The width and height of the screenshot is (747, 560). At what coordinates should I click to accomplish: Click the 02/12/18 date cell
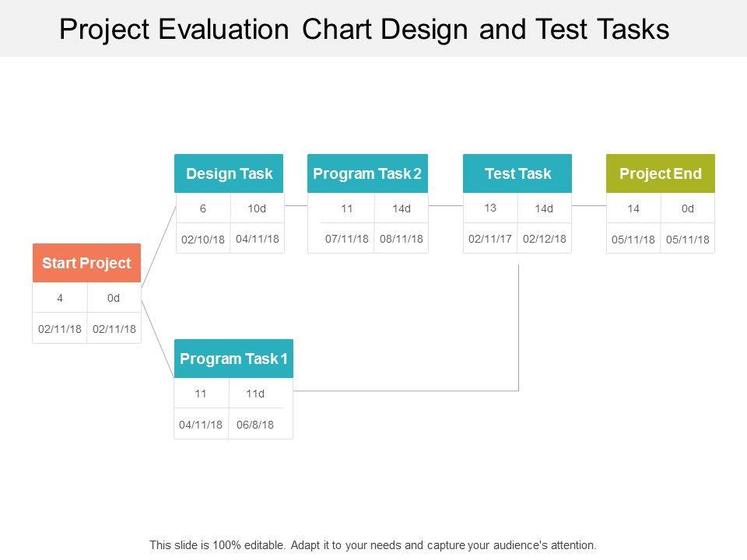tap(545, 239)
